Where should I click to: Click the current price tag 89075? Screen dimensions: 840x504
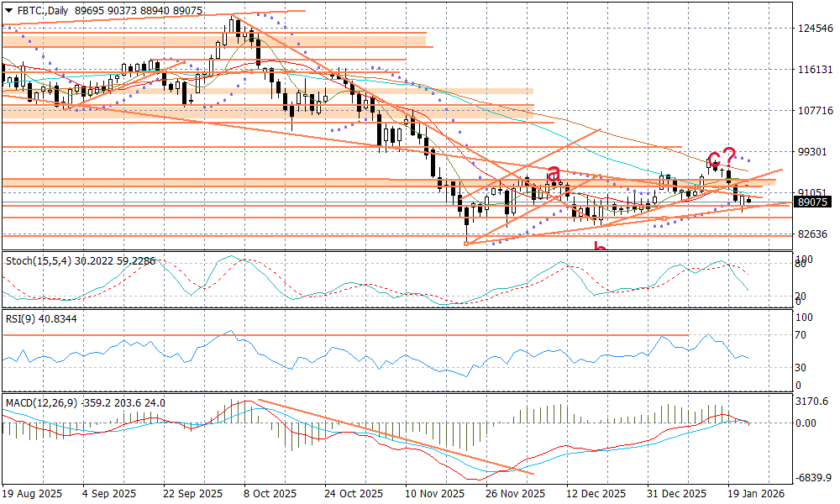[813, 202]
